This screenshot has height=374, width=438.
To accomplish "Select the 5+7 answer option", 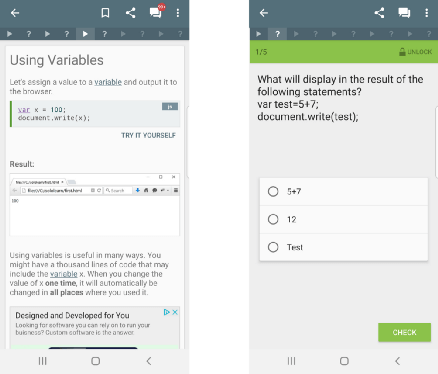I will 344,191.
